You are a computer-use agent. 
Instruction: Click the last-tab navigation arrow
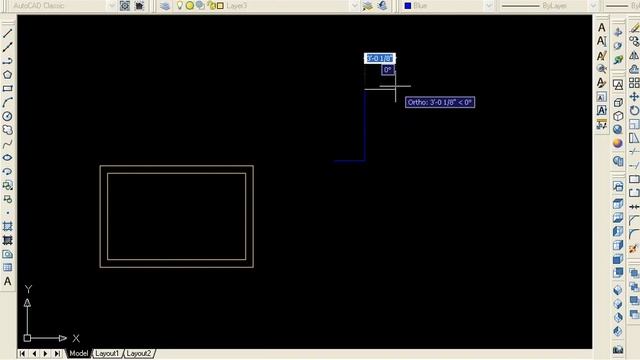pos(58,353)
